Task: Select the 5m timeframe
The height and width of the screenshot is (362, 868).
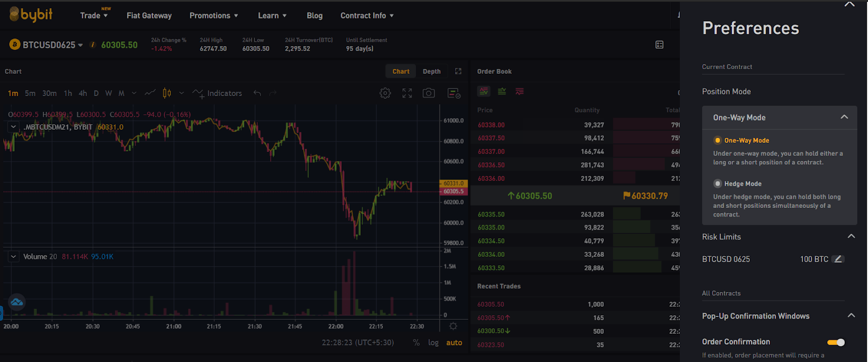Action: (x=30, y=93)
